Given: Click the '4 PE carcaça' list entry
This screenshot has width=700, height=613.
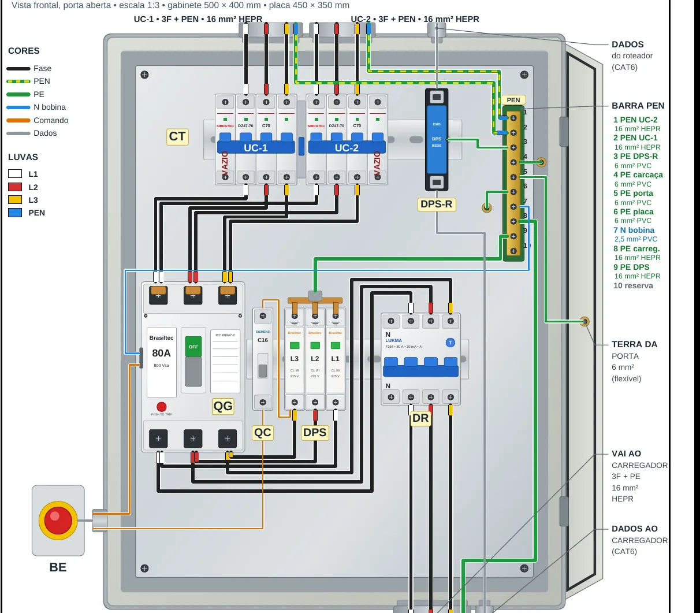Looking at the screenshot, I should click(638, 175).
